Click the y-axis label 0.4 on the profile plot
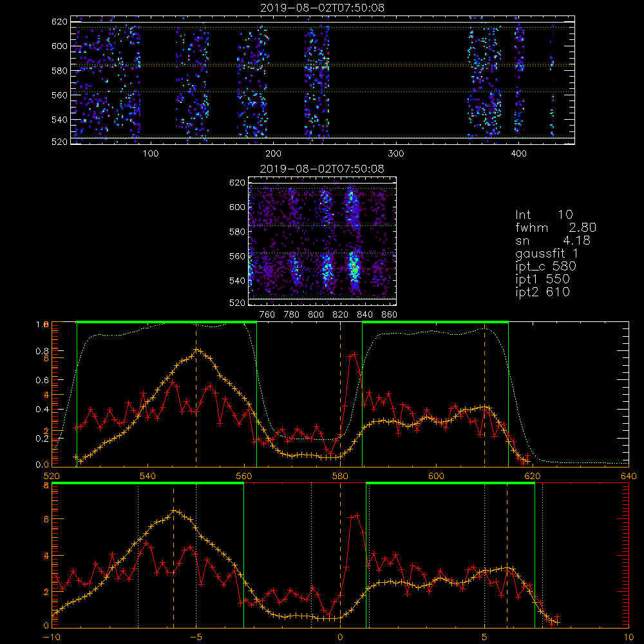The height and width of the screenshot is (644, 644). click(42, 410)
